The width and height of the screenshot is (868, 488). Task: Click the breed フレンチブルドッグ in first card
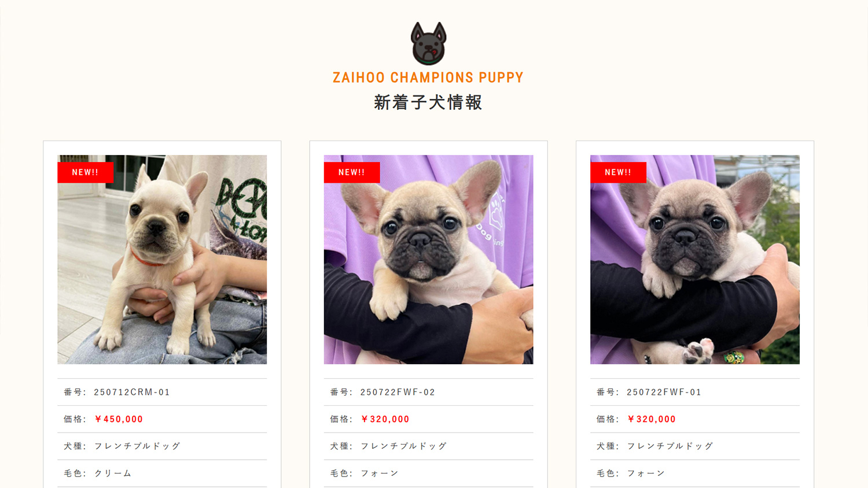pos(137,446)
